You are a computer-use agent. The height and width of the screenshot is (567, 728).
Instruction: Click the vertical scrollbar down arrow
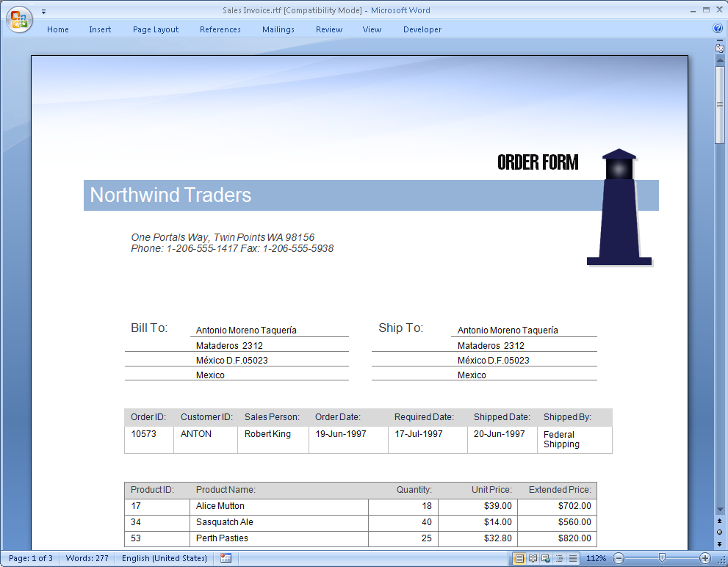coord(720,509)
